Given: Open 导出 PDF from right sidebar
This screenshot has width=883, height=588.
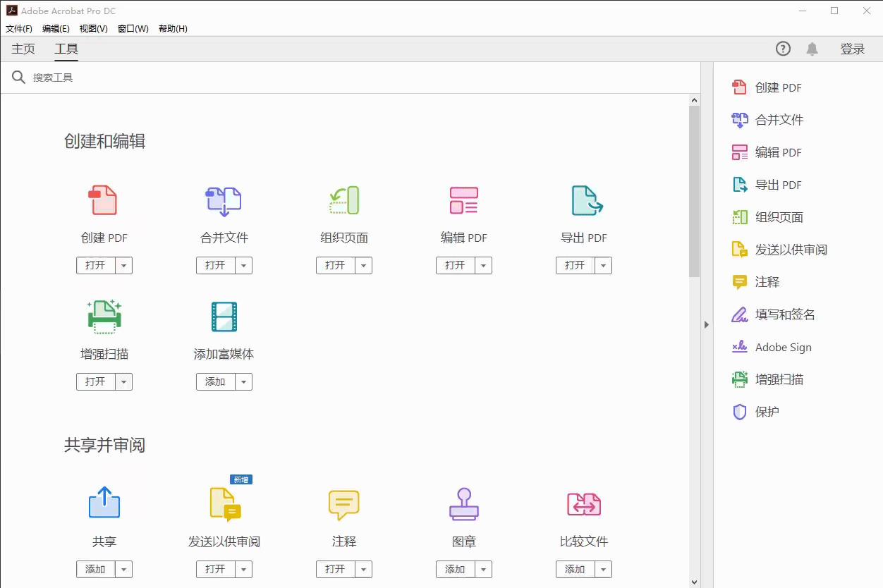Looking at the screenshot, I should (x=767, y=185).
